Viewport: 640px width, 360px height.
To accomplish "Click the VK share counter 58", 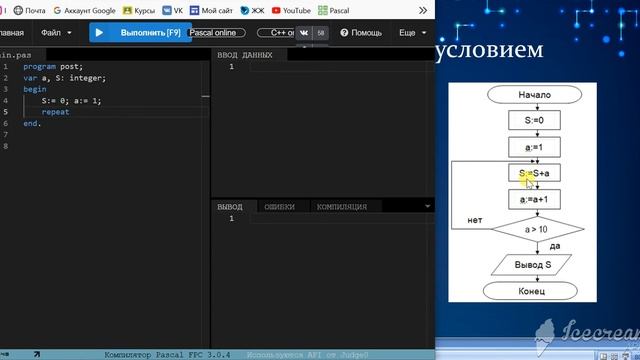I will (321, 33).
